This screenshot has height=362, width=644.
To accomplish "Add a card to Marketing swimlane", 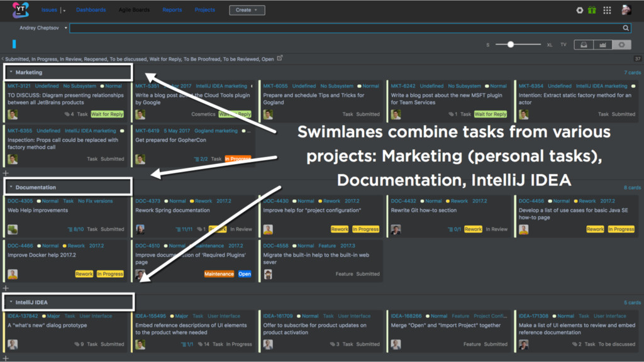I will click(6, 173).
